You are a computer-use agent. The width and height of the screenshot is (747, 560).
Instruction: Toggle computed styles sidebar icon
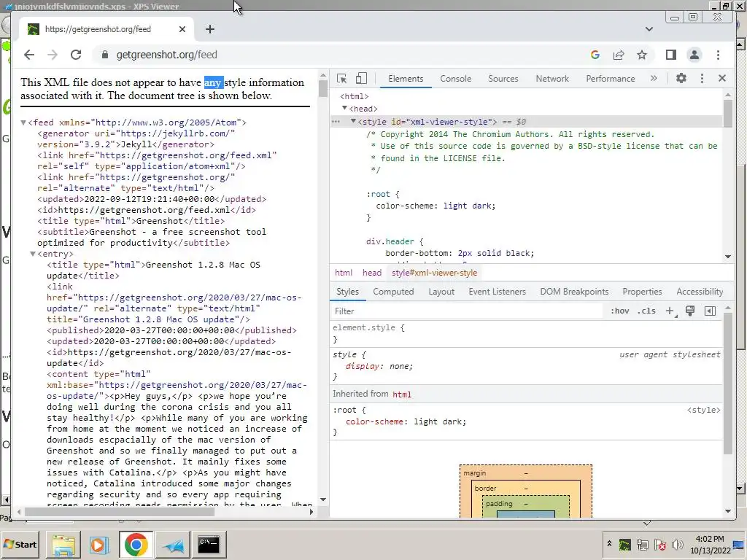point(710,311)
